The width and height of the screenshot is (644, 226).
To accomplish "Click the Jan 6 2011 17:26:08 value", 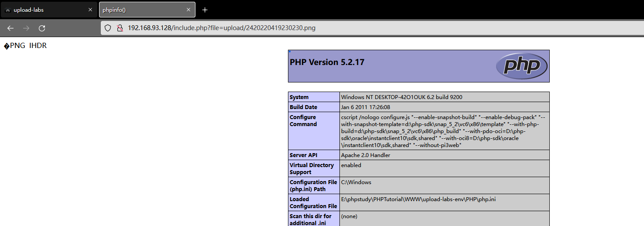I will click(x=366, y=107).
